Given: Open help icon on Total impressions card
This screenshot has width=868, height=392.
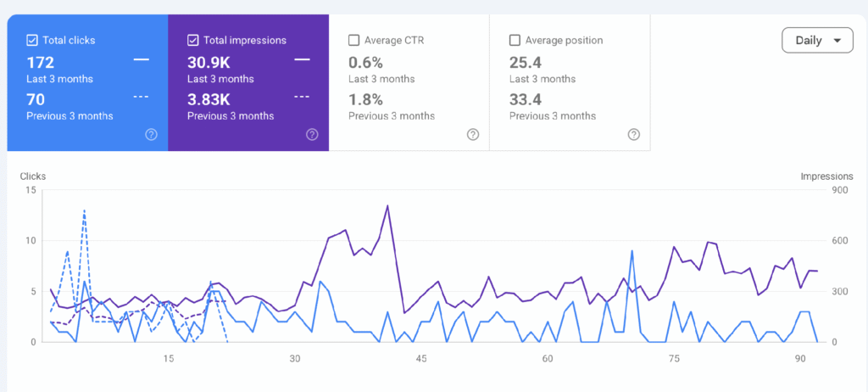Looking at the screenshot, I should point(312,134).
